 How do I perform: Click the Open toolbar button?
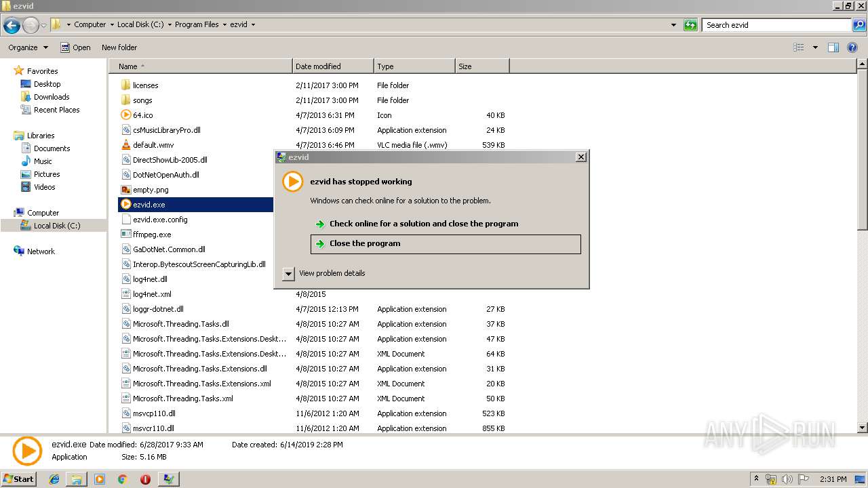point(75,47)
